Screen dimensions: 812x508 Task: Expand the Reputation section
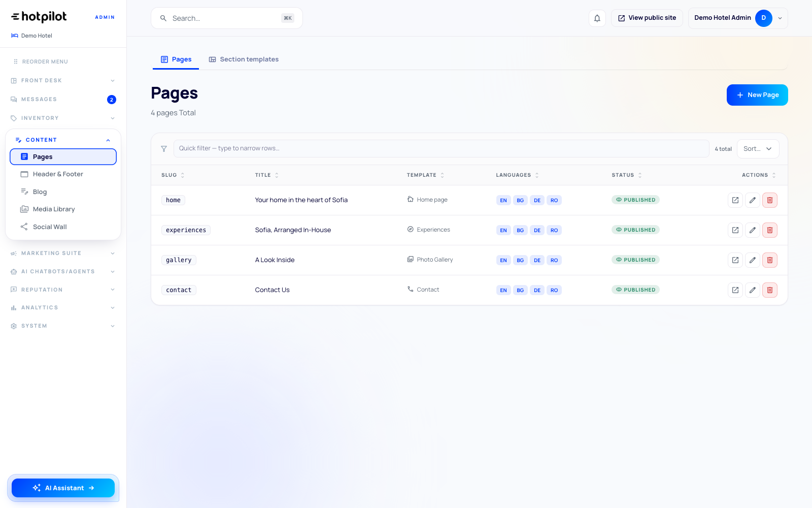pyautogui.click(x=63, y=290)
